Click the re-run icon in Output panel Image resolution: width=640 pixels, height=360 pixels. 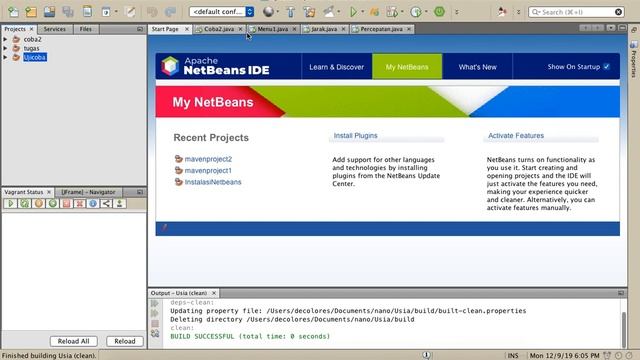(x=155, y=303)
